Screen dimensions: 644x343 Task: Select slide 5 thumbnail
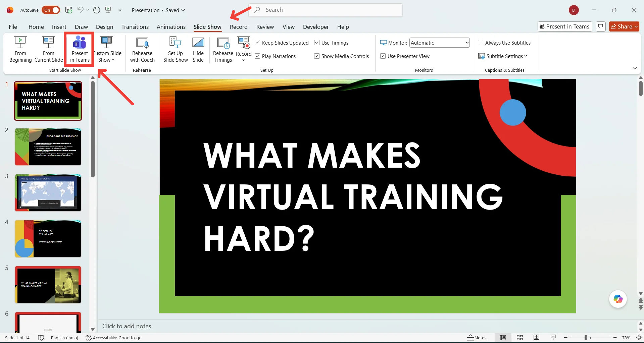click(48, 285)
